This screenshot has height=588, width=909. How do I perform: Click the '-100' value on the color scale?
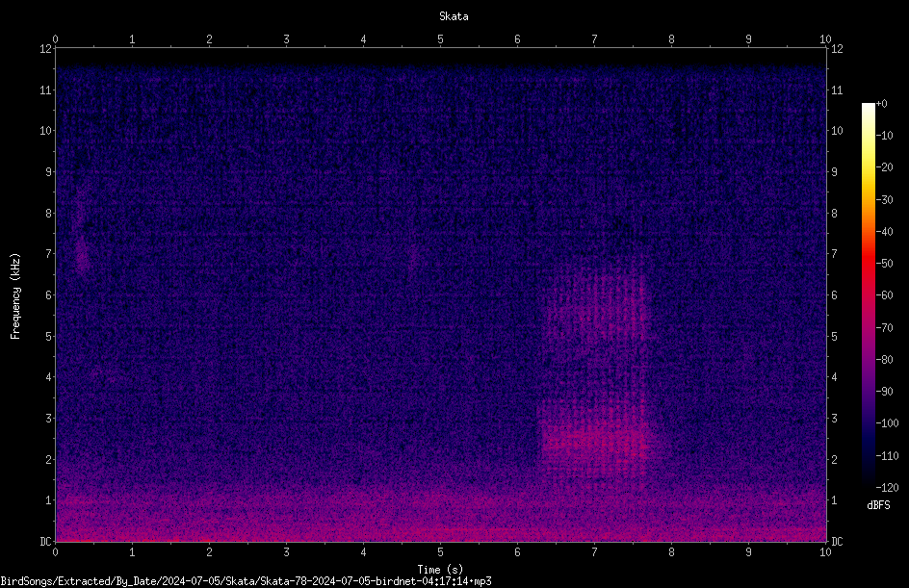[x=887, y=422]
